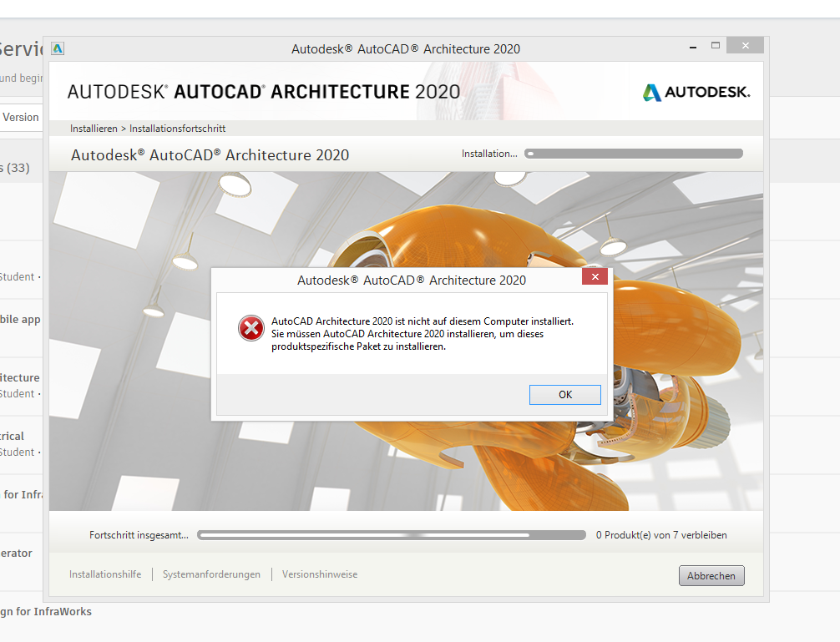
Task: Close the error dialog with the red X
Action: (x=595, y=277)
